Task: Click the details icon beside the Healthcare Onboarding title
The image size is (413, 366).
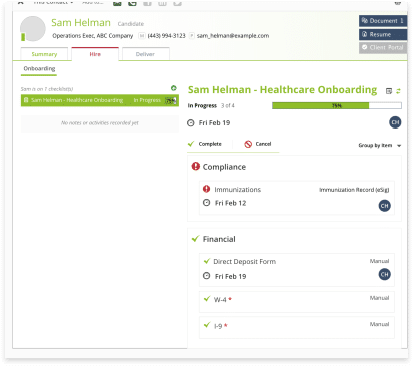Action: pyautogui.click(x=389, y=91)
